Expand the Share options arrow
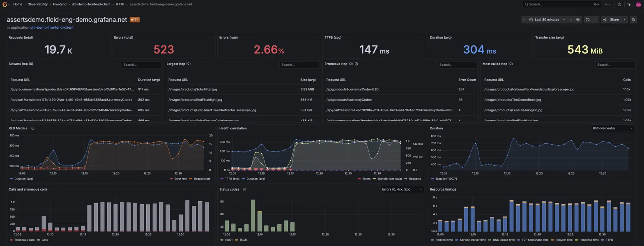644x246 pixels. click(624, 20)
